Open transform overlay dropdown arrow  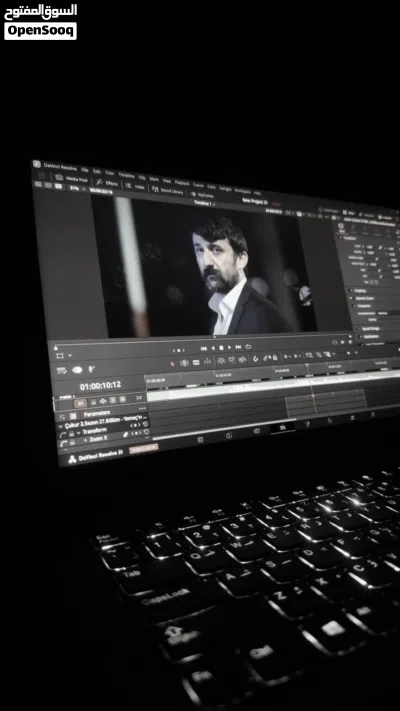pos(70,355)
